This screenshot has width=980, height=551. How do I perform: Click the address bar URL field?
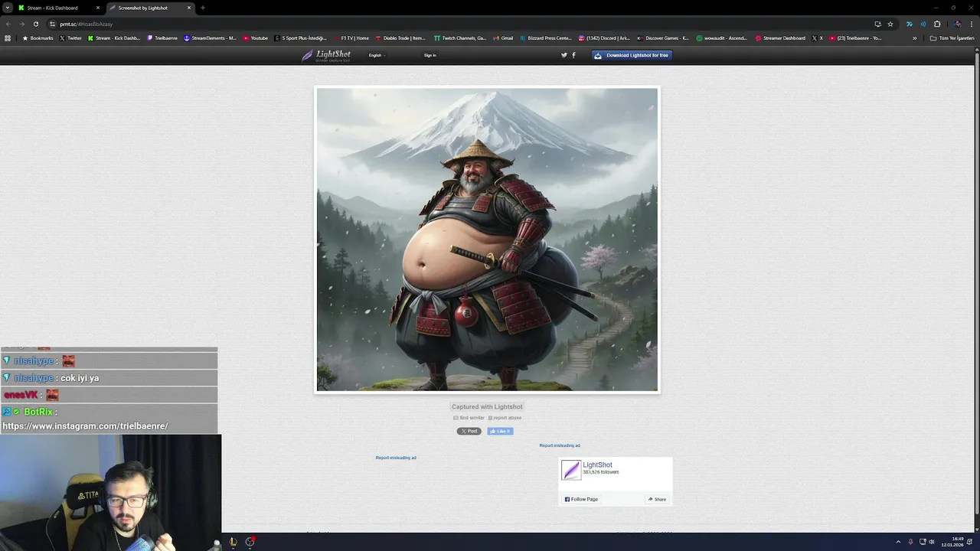pos(459,24)
